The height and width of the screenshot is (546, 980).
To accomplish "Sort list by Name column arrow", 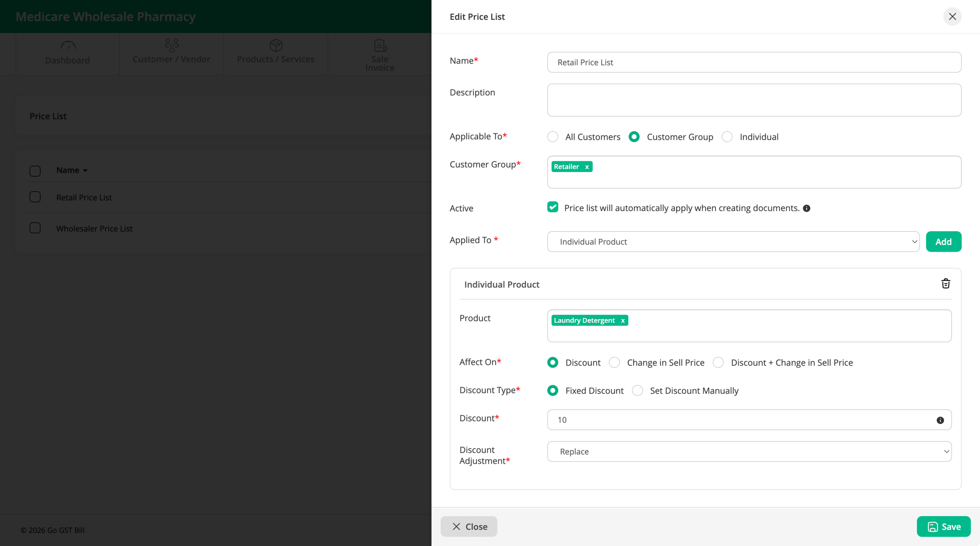I will 85,171.
